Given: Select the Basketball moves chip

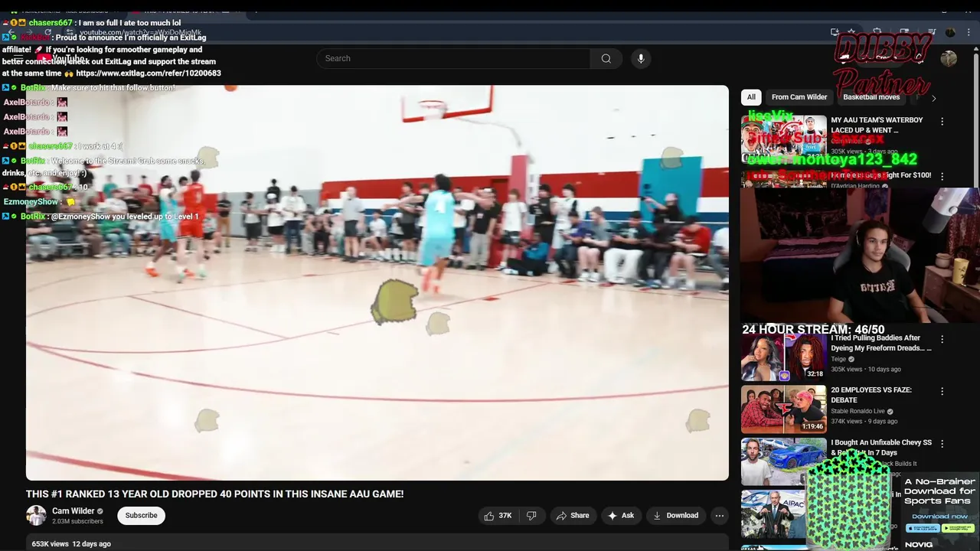Looking at the screenshot, I should click(x=871, y=97).
